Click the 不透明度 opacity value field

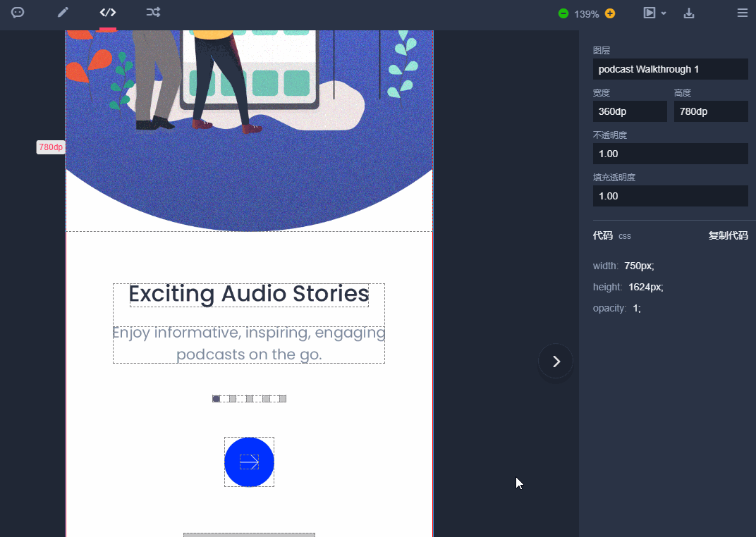[x=670, y=154]
